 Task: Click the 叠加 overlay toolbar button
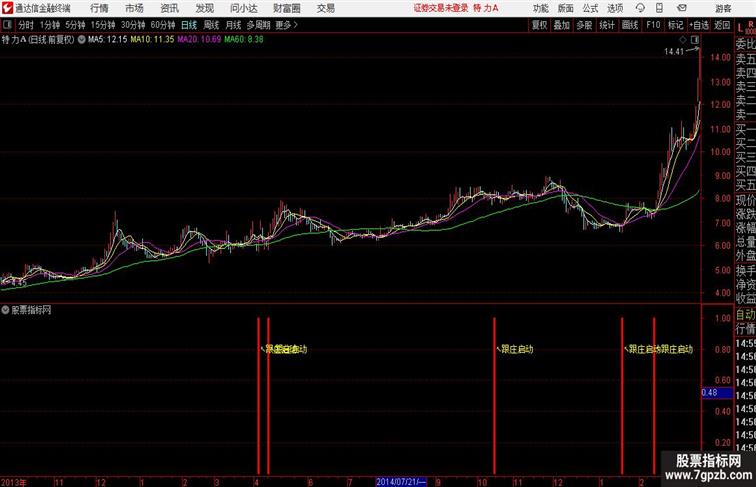point(562,25)
